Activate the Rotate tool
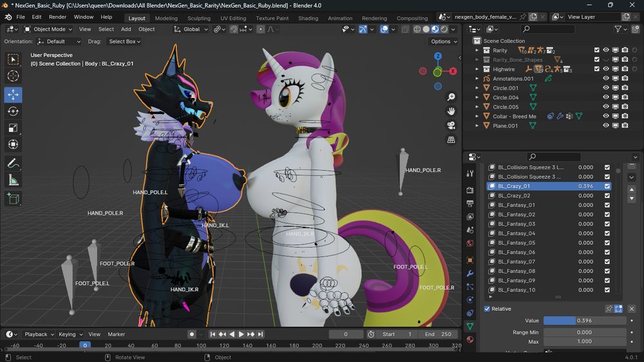644x362 pixels. (x=13, y=111)
